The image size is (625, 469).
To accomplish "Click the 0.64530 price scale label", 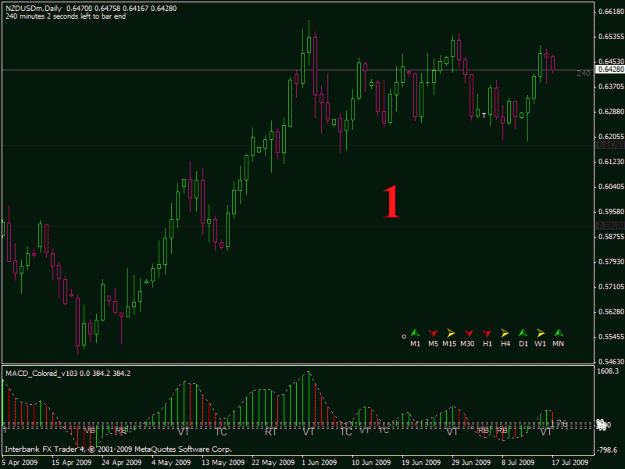I will coord(611,61).
